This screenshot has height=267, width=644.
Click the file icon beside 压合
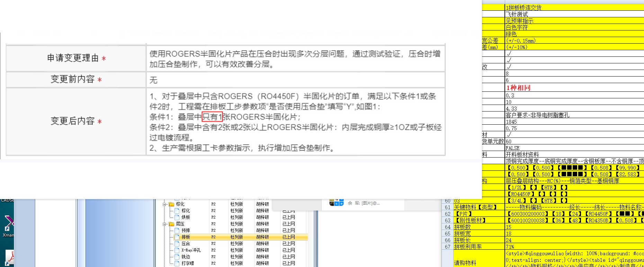coord(177,244)
